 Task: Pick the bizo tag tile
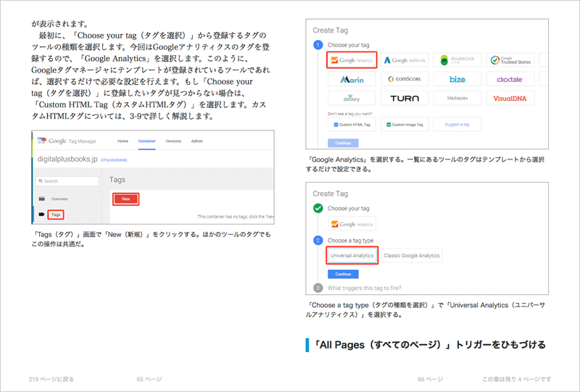(457, 79)
